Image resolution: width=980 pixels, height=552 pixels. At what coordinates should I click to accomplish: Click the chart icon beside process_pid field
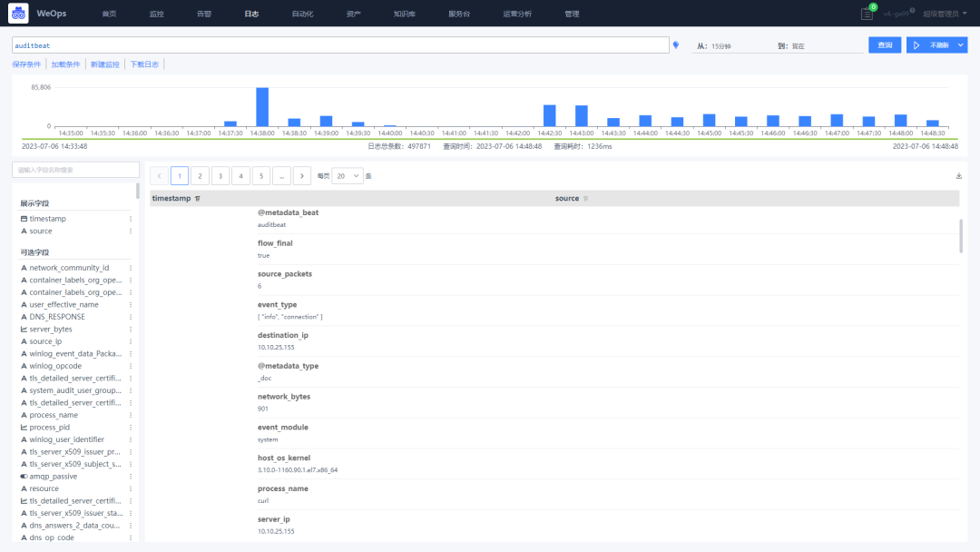24,428
